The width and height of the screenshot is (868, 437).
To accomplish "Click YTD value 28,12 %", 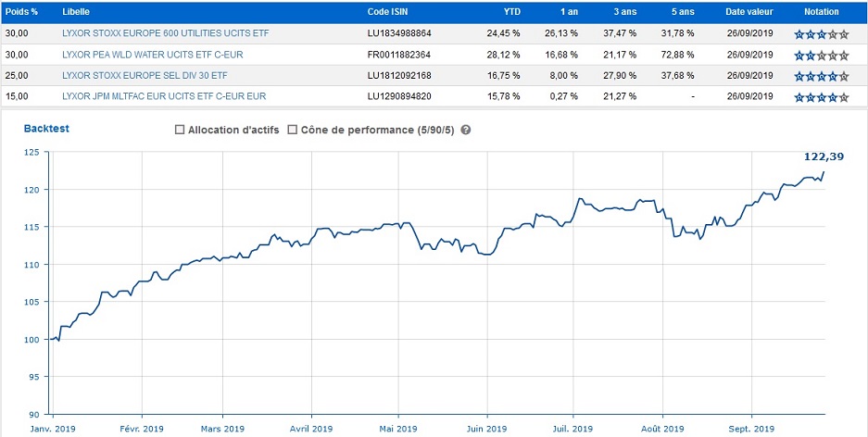I will (x=504, y=55).
